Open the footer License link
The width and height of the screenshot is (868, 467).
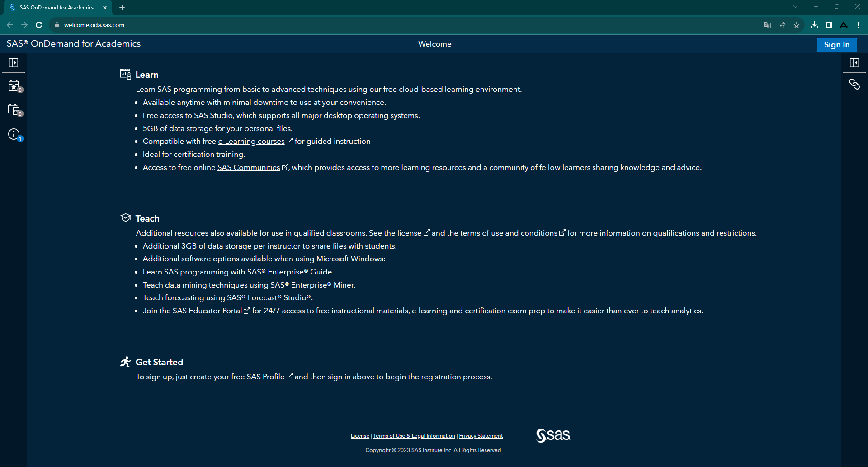pos(360,436)
